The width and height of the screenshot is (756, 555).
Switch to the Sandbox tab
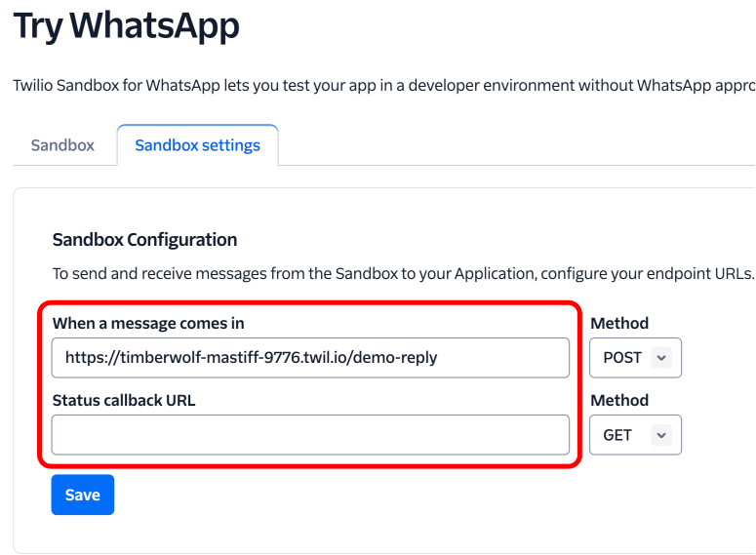coord(62,145)
